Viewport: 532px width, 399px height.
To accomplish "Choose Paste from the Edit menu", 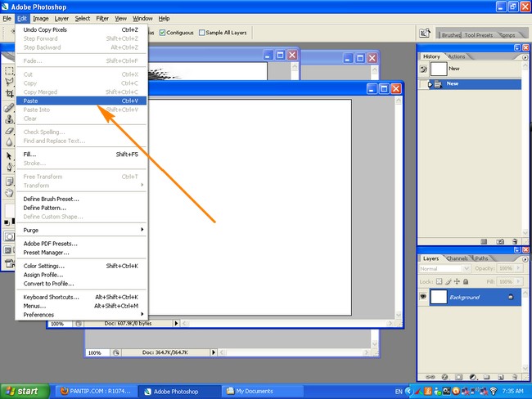I will [81, 101].
